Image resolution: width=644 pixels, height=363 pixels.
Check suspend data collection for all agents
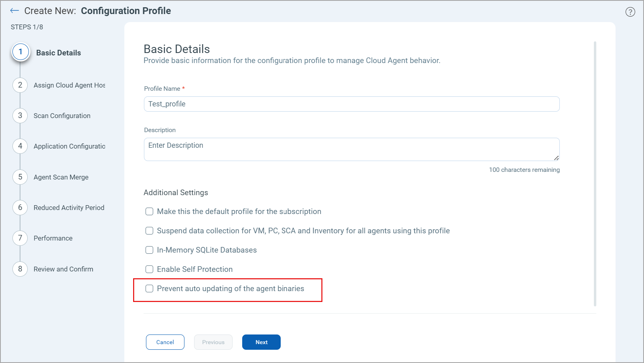[149, 230]
